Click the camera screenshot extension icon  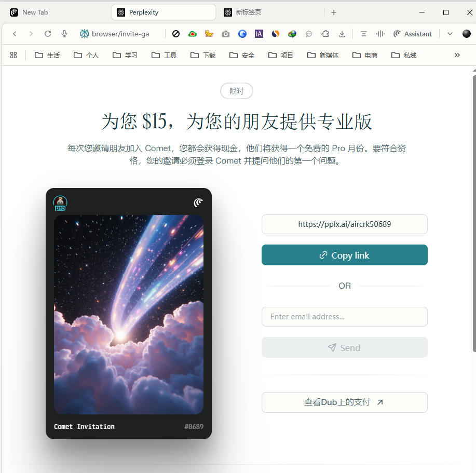226,34
